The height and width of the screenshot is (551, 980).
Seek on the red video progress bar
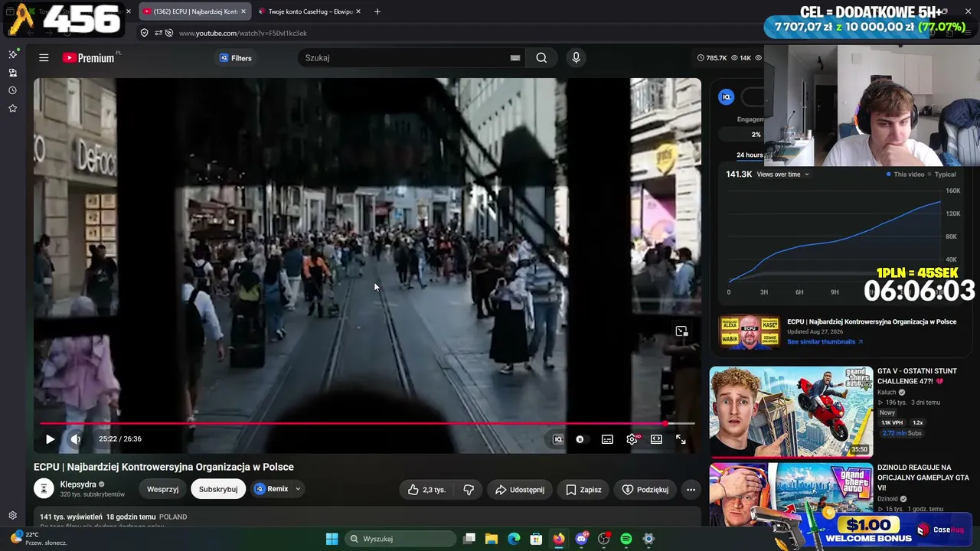[x=367, y=423]
